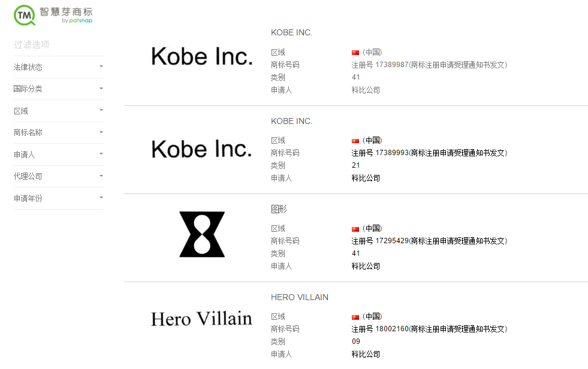This screenshot has height=369, width=588.
Task: Expand the 商标名称 filter
Action: [x=58, y=132]
